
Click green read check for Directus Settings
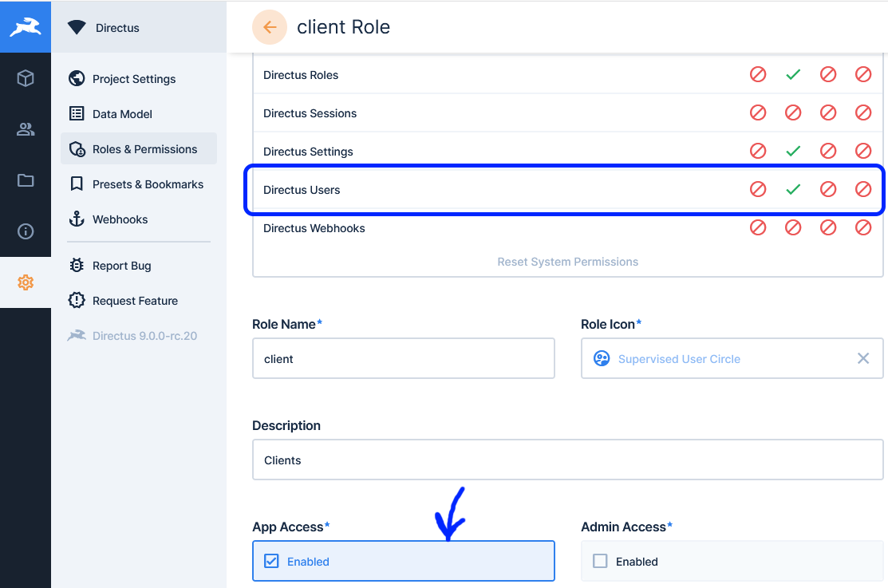[793, 151]
